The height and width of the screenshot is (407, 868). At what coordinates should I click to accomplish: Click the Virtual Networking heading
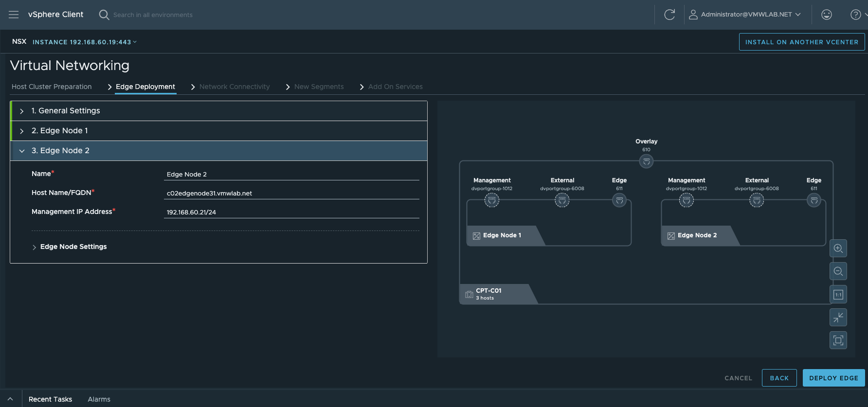click(70, 66)
